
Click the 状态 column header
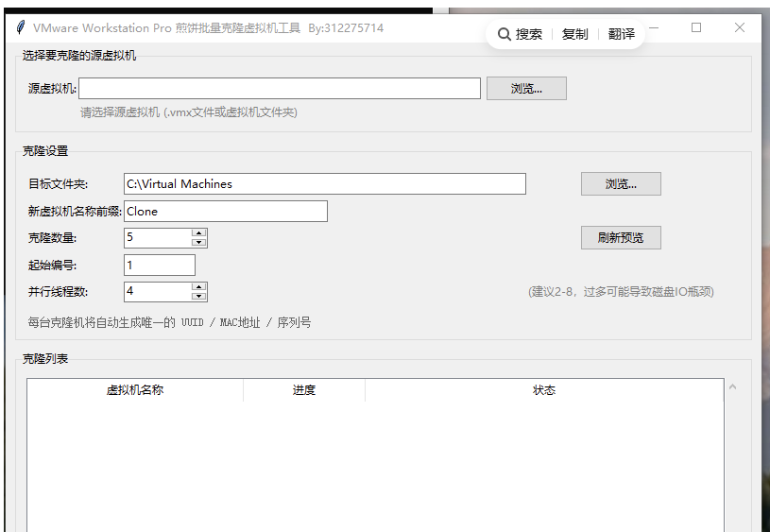(x=544, y=390)
